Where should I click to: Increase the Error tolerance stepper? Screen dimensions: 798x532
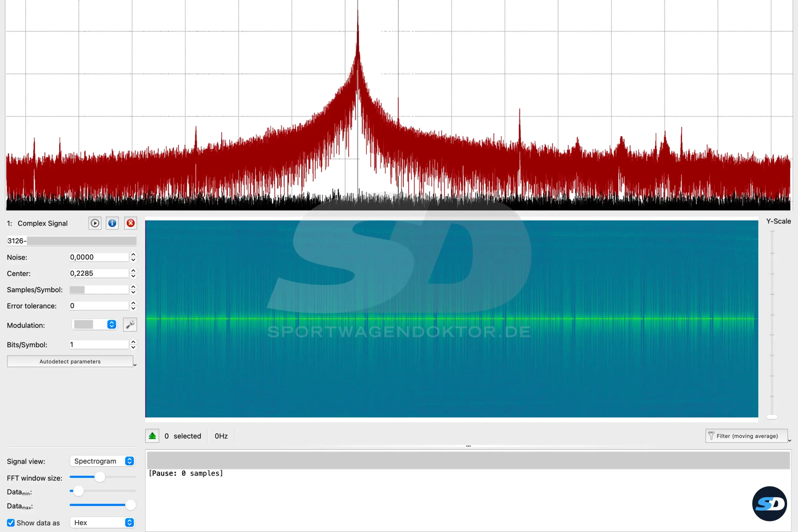click(x=133, y=303)
